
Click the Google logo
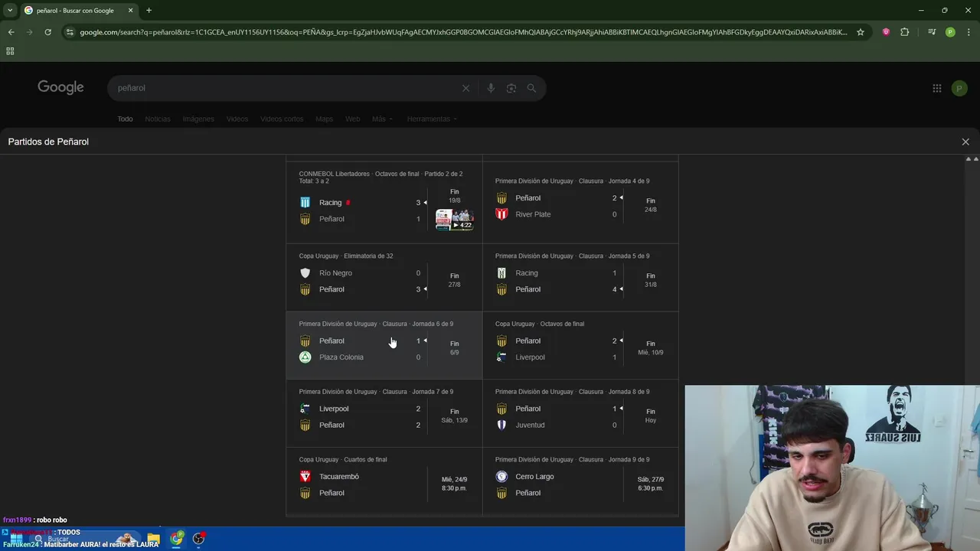[x=60, y=87]
